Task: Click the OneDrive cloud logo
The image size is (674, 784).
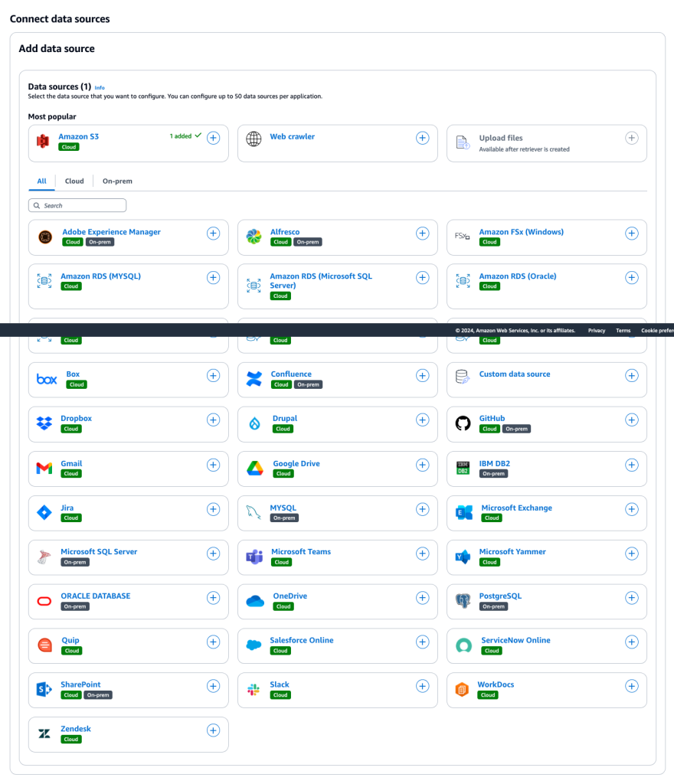Action: pyautogui.click(x=255, y=600)
